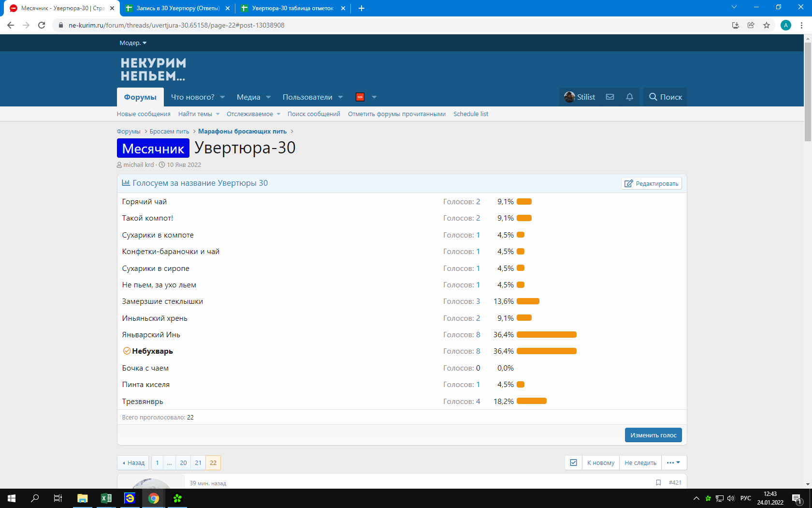Click the orange bar for Замерзшие стеклышки

[528, 301]
